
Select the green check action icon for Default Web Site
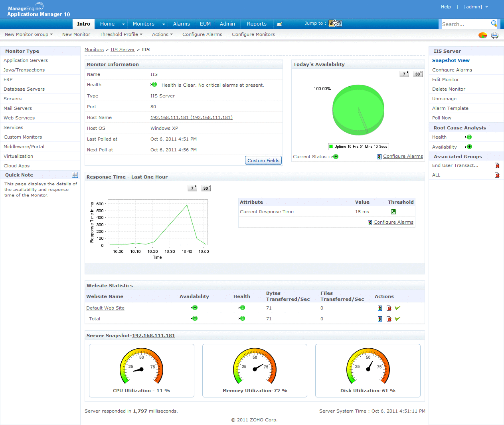click(397, 308)
